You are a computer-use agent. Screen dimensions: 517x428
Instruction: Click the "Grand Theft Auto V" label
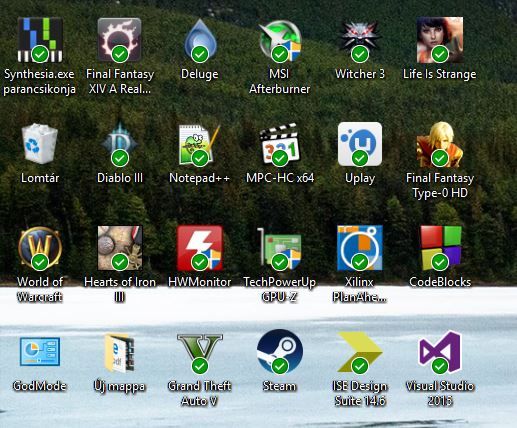coord(200,394)
